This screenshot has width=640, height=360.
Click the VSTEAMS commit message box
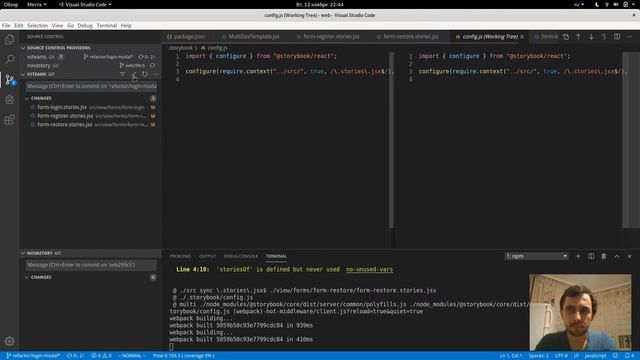click(91, 86)
